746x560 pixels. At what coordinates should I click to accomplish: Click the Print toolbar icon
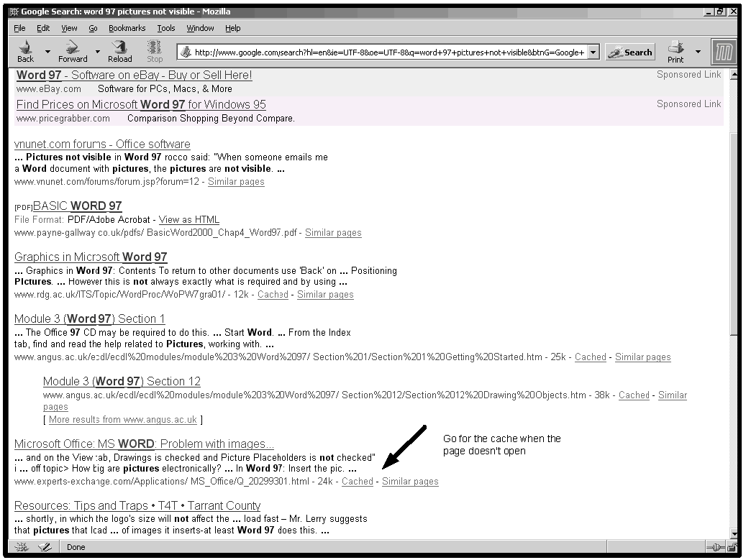676,51
